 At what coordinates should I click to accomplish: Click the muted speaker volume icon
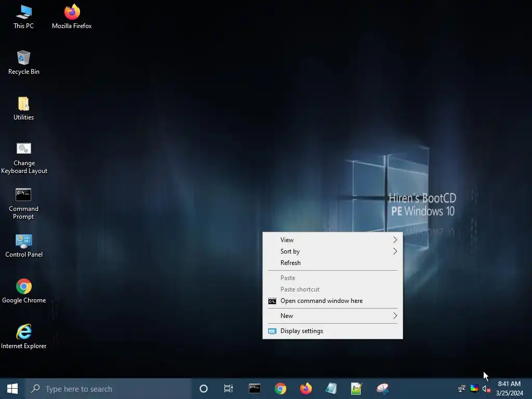486,389
